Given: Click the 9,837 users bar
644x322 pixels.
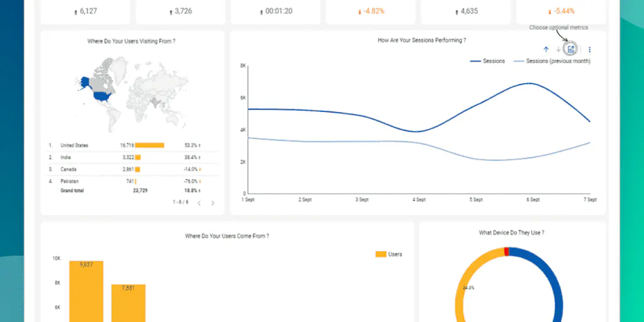Looking at the screenshot, I should click(x=86, y=291).
